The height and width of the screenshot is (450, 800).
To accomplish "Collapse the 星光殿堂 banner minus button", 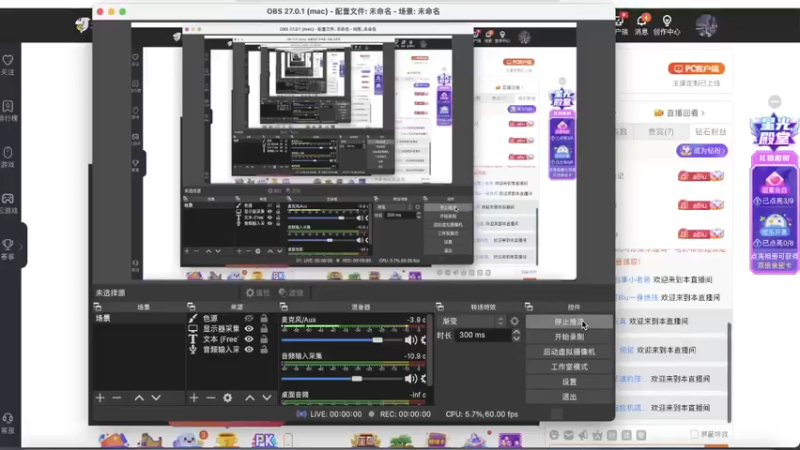I will 775,102.
